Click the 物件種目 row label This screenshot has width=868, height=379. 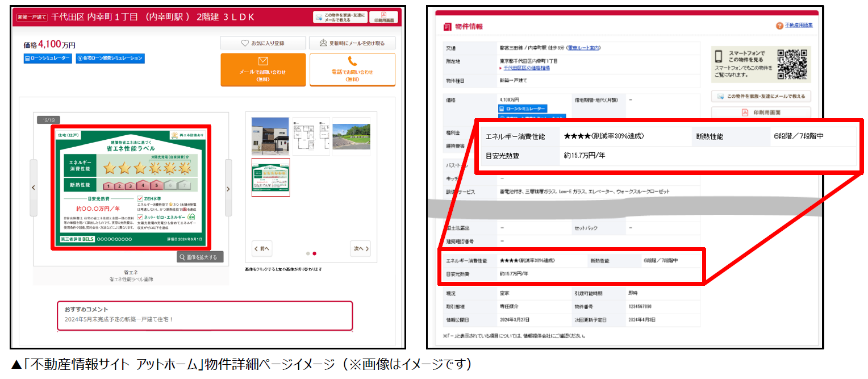[x=455, y=81]
